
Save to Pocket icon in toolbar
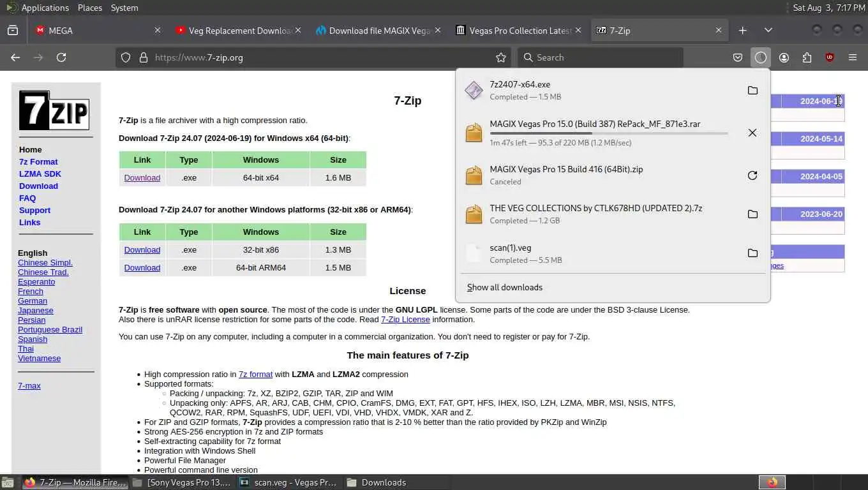pyautogui.click(x=738, y=57)
